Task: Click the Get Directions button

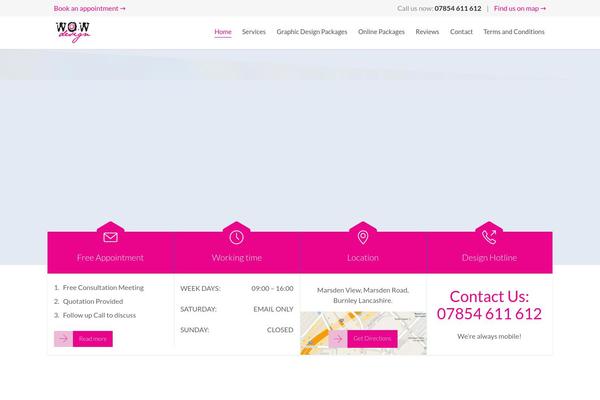Action: [372, 339]
